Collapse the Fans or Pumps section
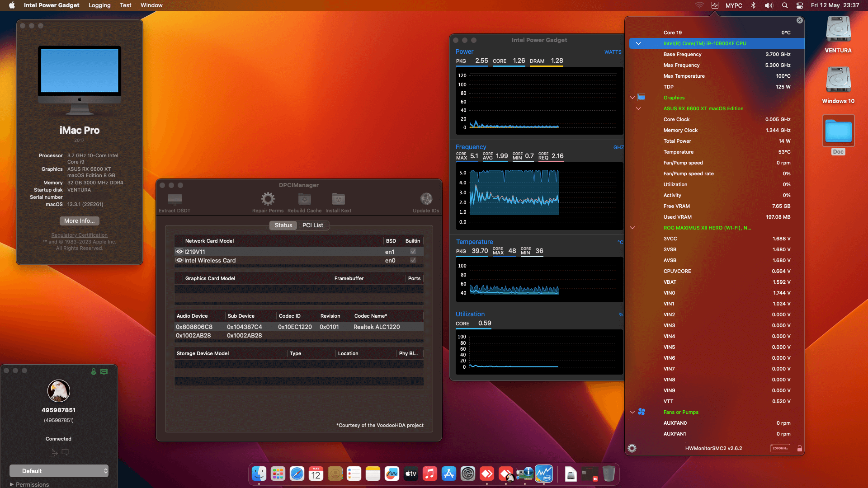The image size is (868, 488). click(632, 412)
